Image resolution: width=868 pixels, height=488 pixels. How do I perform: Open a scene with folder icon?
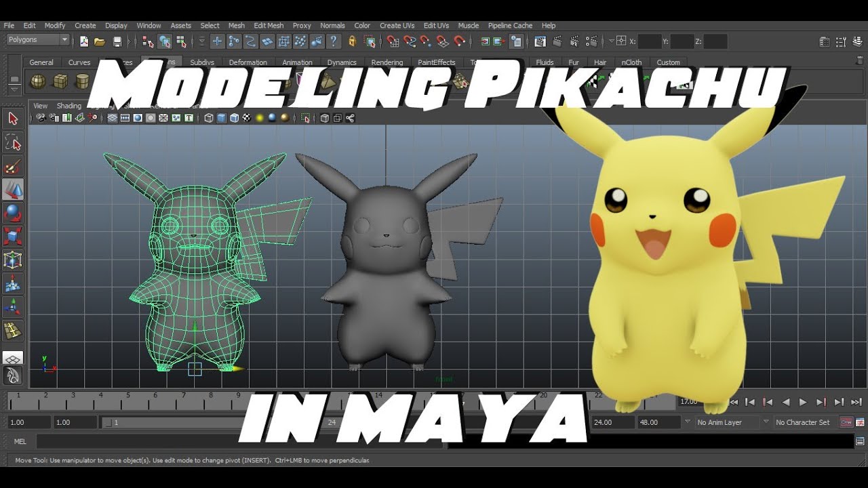[100, 41]
